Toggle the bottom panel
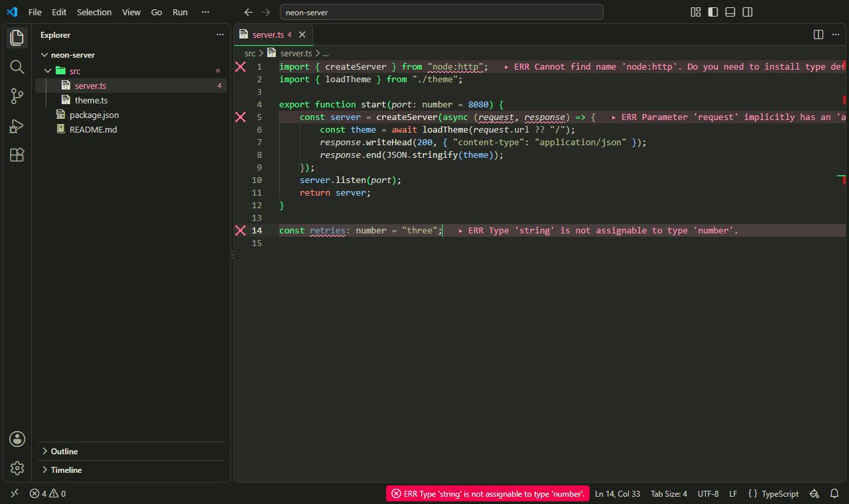The height and width of the screenshot is (504, 849). click(x=730, y=12)
